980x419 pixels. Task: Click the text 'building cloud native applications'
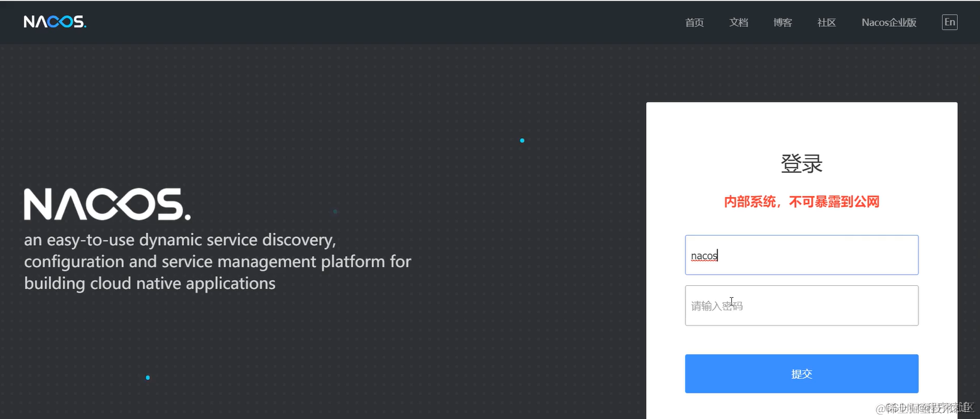click(x=150, y=283)
